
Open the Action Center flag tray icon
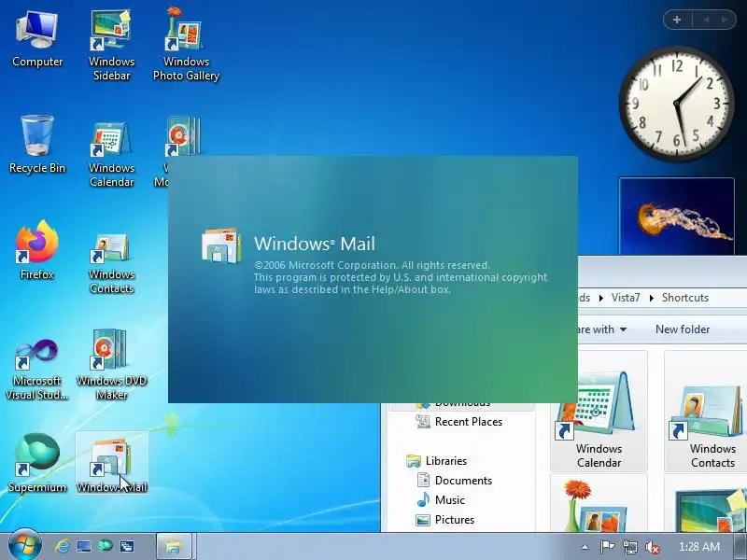pyautogui.click(x=607, y=547)
